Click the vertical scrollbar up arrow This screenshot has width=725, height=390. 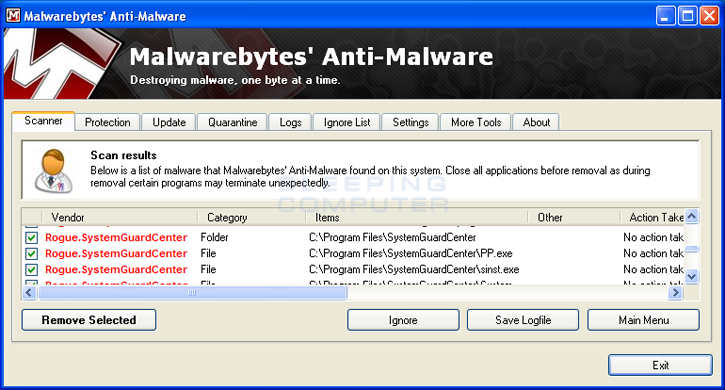[x=692, y=217]
